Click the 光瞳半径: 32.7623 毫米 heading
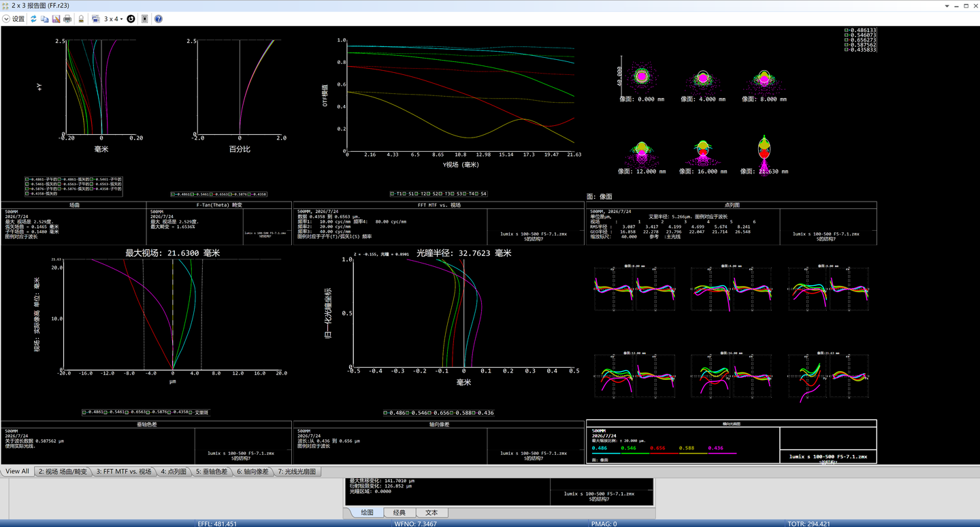The height and width of the screenshot is (527, 980). coord(464,253)
